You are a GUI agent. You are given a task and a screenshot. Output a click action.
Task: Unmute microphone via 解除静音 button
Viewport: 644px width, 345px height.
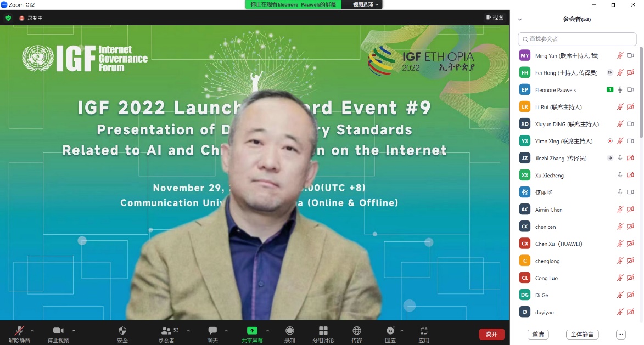point(19,331)
